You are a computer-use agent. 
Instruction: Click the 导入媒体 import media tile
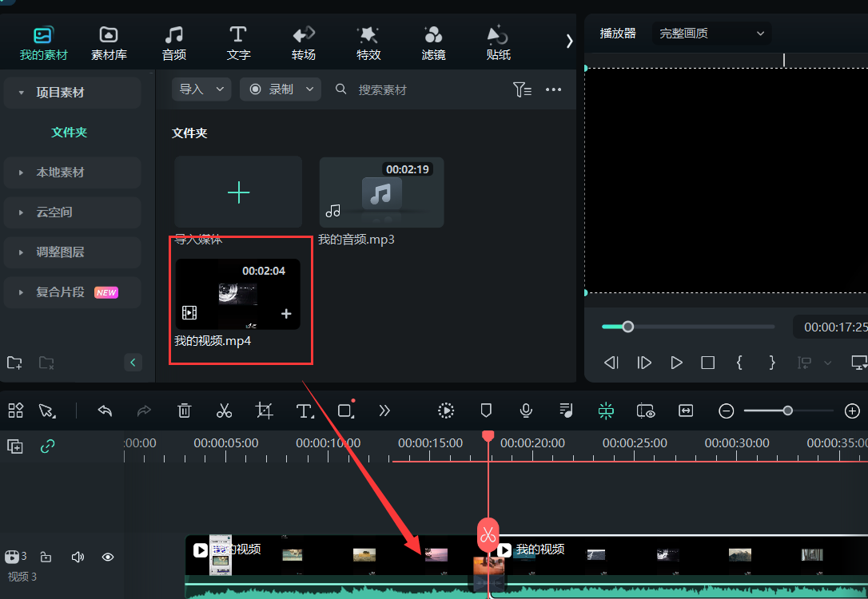click(x=238, y=192)
